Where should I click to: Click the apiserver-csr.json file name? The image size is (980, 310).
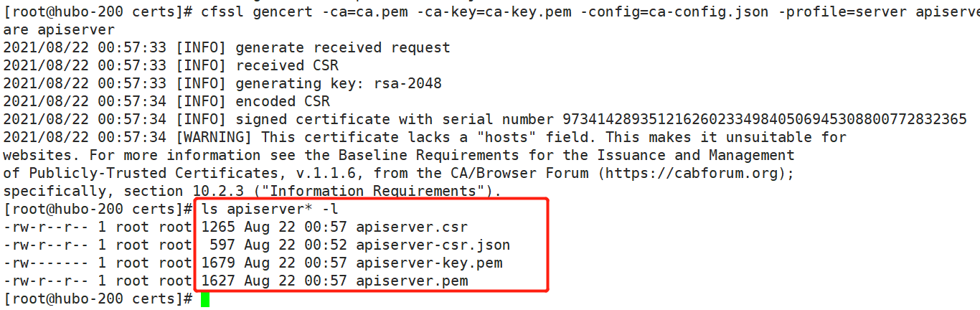click(x=433, y=245)
